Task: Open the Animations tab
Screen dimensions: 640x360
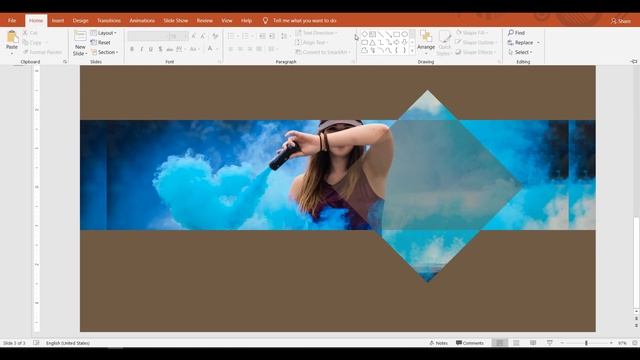Action: pyautogui.click(x=142, y=20)
